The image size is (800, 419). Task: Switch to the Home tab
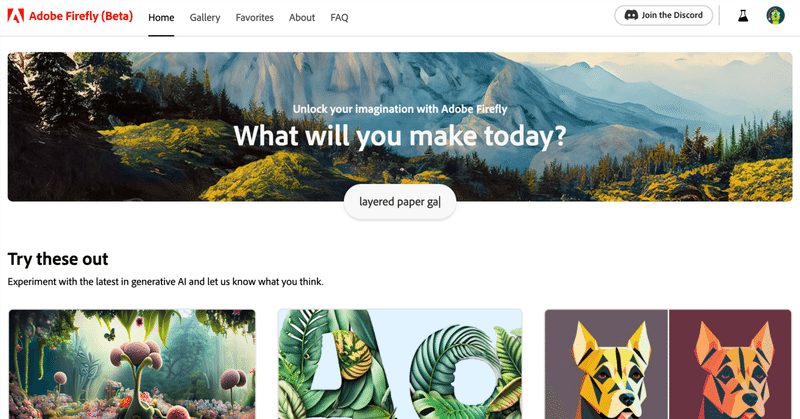click(161, 17)
